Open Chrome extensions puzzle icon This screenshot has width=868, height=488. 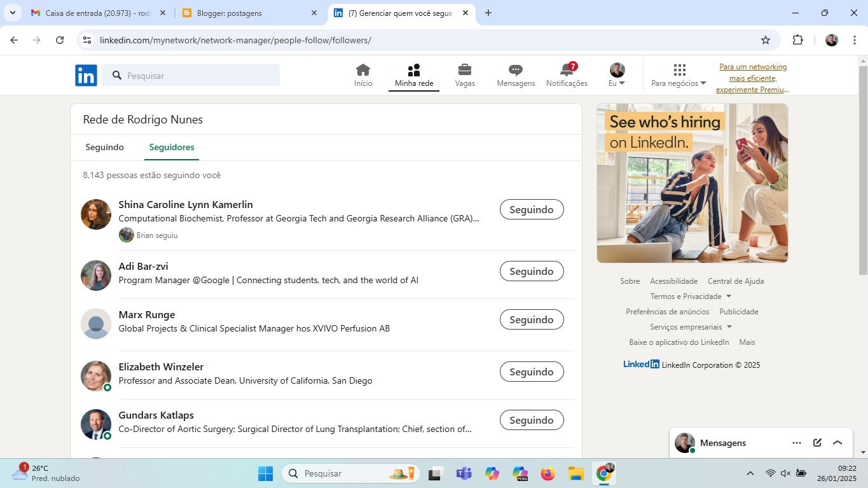[x=797, y=40]
